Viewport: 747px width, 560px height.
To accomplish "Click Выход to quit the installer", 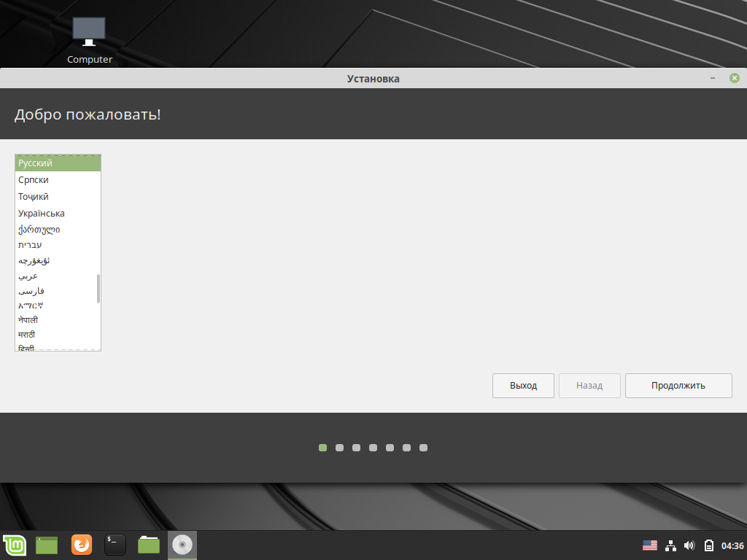I will coord(523,385).
